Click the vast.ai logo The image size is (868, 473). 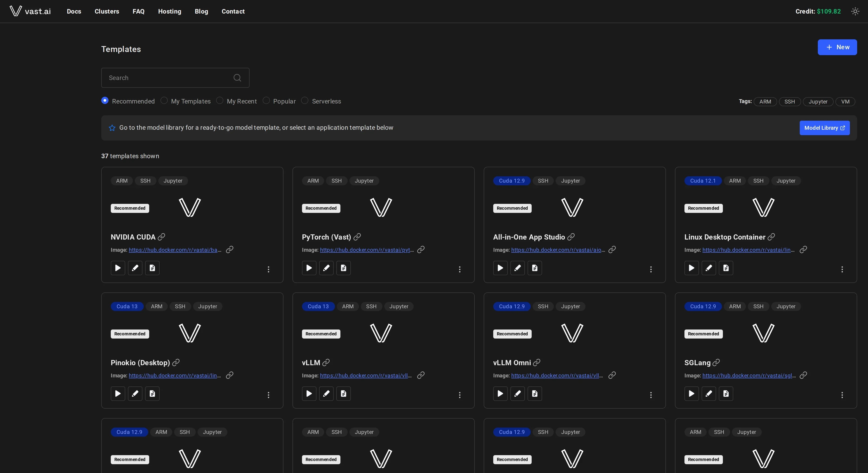[x=30, y=11]
